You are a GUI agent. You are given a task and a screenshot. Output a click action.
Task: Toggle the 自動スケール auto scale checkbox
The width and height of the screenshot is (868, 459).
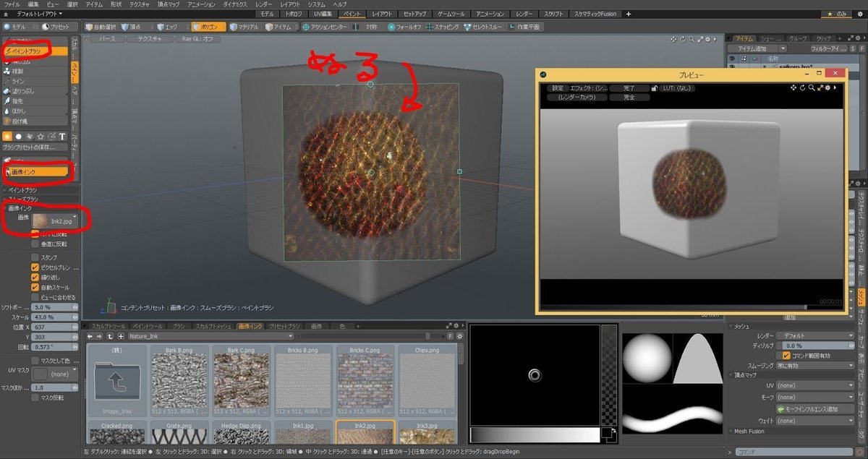coord(35,287)
